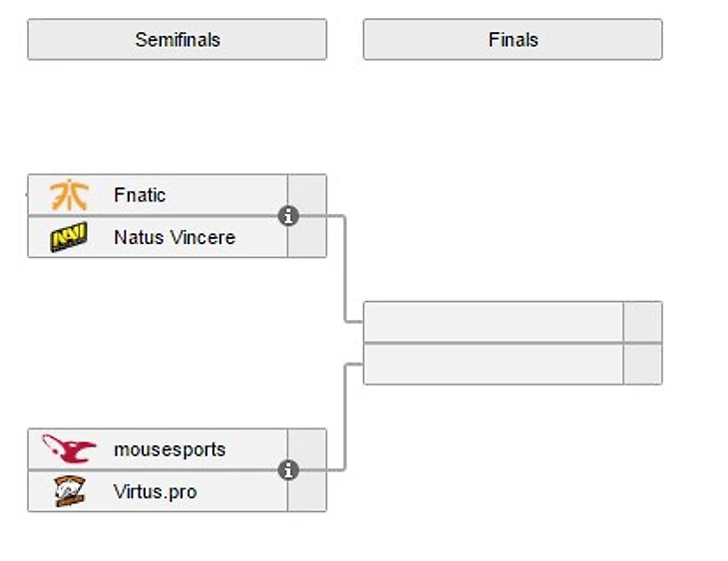Screen dimensions: 728x561
Task: Select the lower empty Finals team slot
Action: (x=493, y=364)
